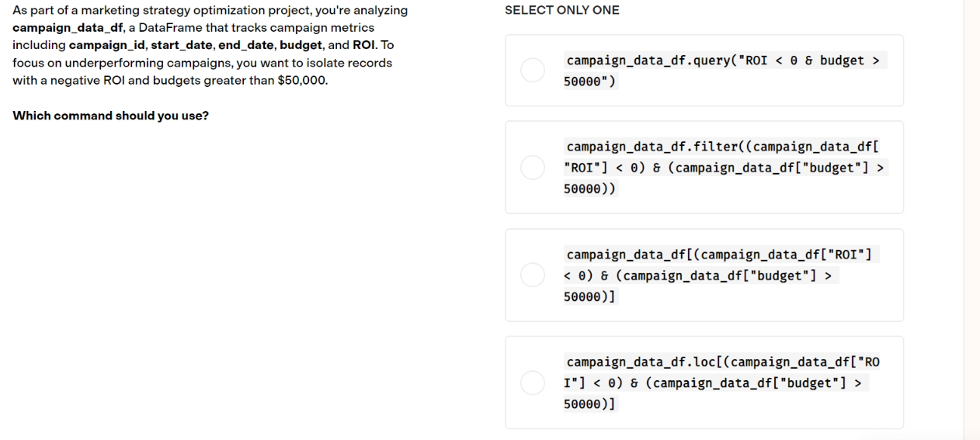Image resolution: width=980 pixels, height=440 pixels.
Task: Click the bold ROI word in the question
Action: (x=365, y=45)
